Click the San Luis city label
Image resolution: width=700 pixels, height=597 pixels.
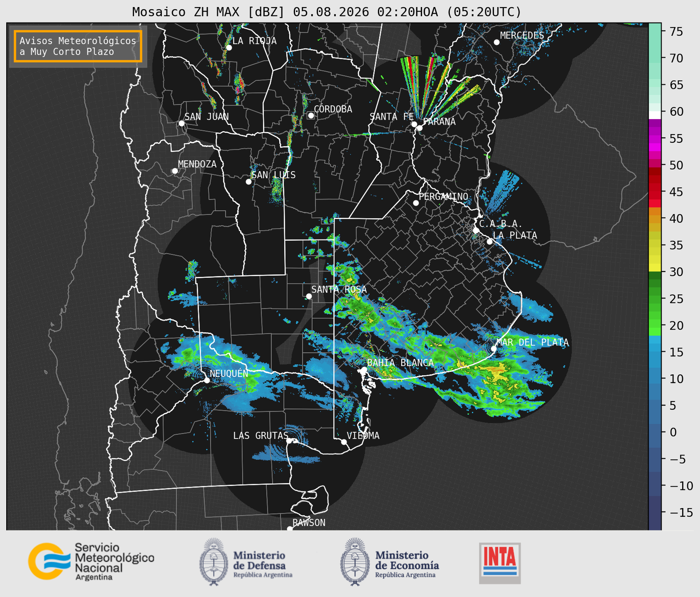pos(273,175)
